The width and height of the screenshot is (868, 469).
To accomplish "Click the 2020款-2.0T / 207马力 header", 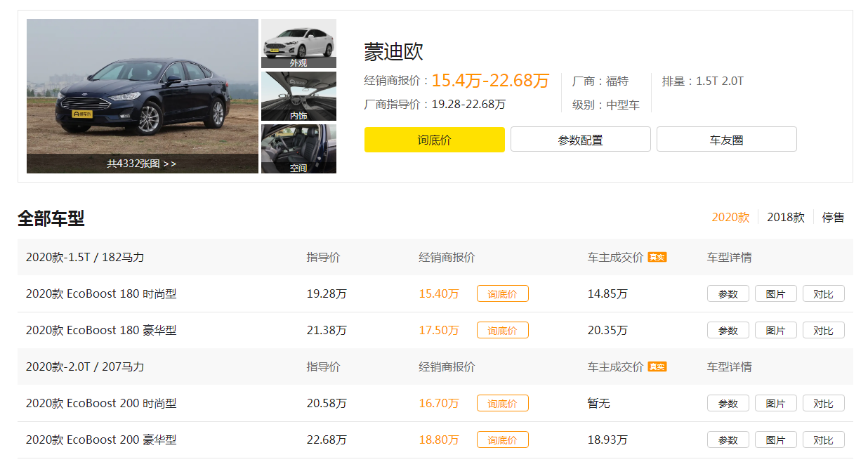I will 85,366.
